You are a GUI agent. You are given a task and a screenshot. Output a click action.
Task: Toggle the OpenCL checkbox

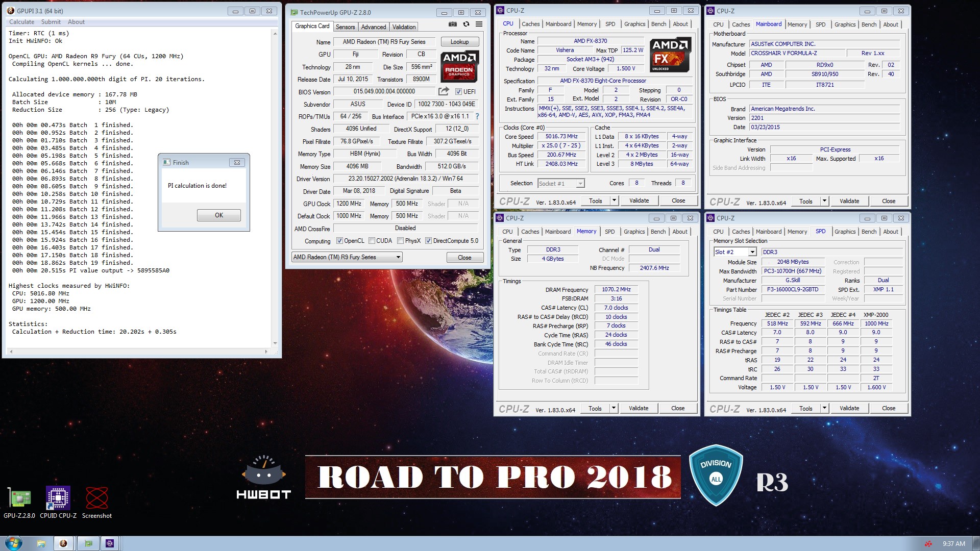coord(339,241)
